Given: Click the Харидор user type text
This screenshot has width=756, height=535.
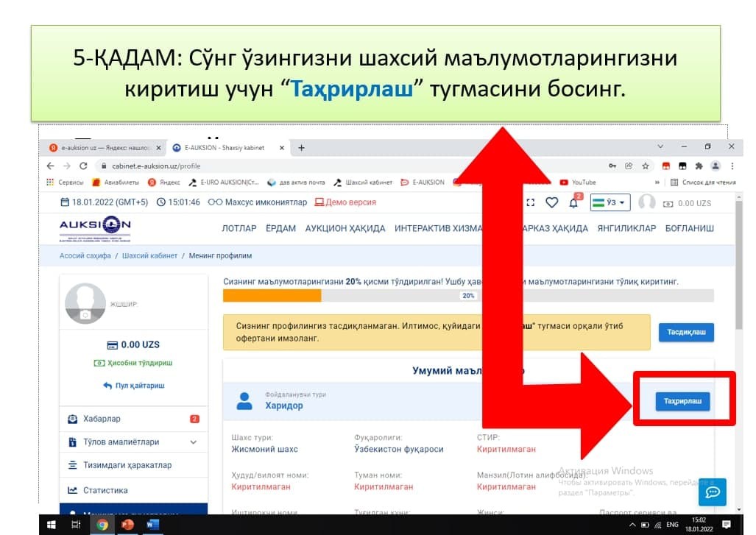Looking at the screenshot, I should click(x=284, y=405).
